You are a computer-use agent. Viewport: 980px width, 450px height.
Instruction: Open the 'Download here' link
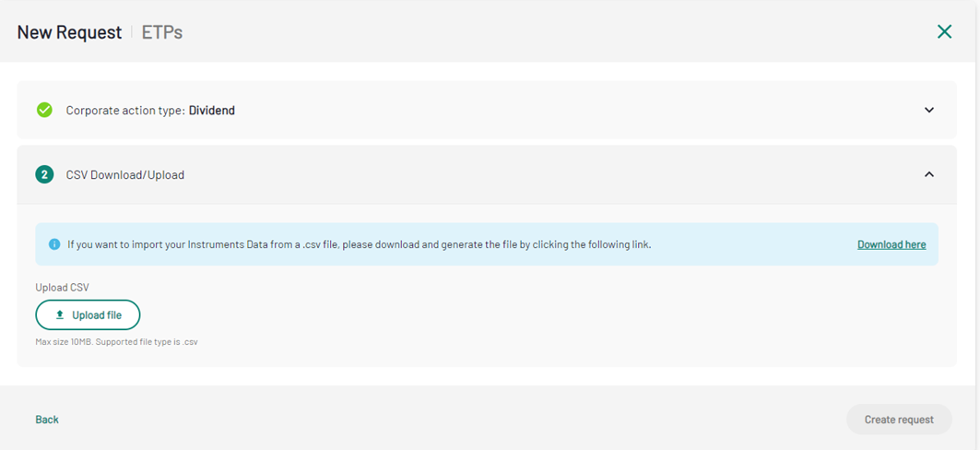(x=891, y=244)
